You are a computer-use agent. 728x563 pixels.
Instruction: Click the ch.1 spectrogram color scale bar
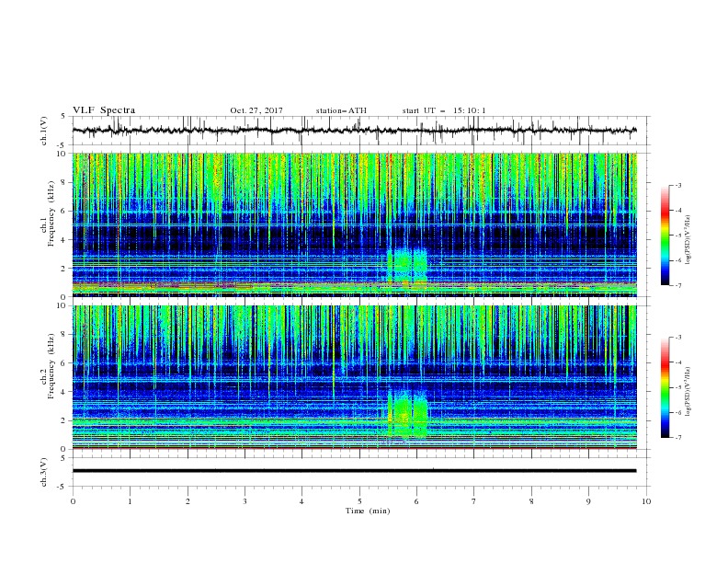[665, 236]
